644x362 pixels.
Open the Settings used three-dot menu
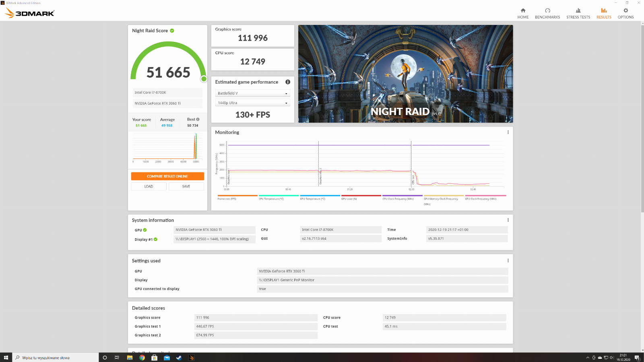point(508,261)
